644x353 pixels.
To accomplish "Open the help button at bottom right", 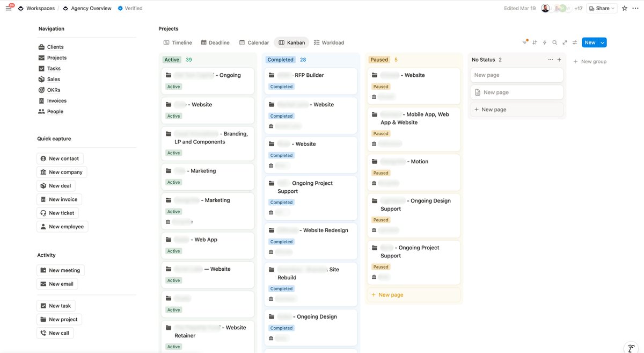I will [632, 348].
